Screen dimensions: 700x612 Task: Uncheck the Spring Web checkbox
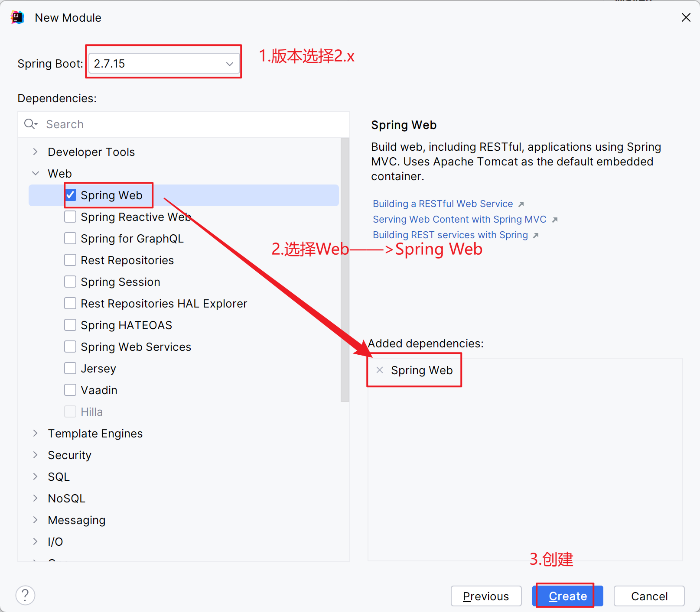click(71, 195)
